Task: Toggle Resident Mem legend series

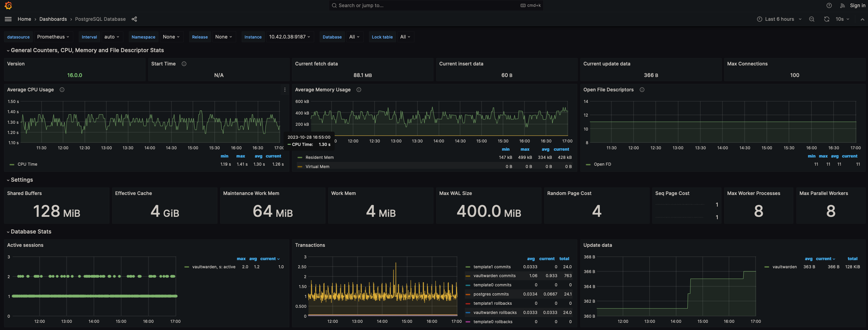Action: (319, 157)
